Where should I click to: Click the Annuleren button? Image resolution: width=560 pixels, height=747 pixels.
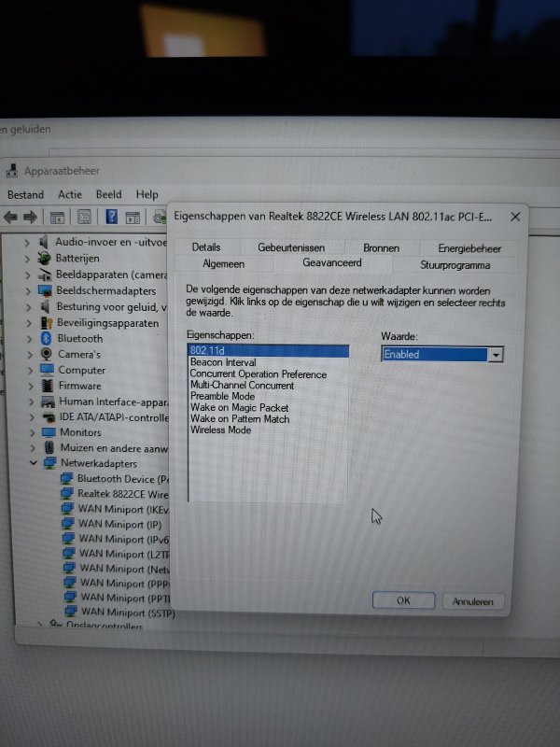coord(473,601)
